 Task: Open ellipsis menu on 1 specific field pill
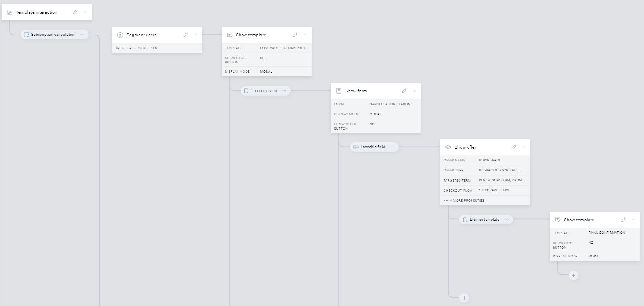[x=392, y=147]
